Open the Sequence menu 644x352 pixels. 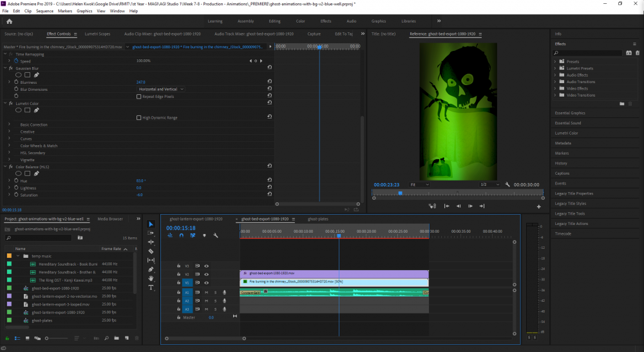[x=44, y=11]
